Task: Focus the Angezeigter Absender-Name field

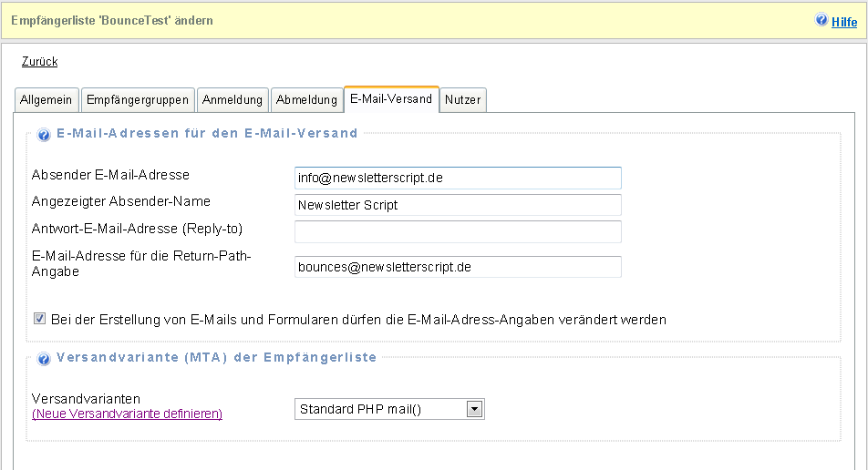Action: (x=458, y=205)
